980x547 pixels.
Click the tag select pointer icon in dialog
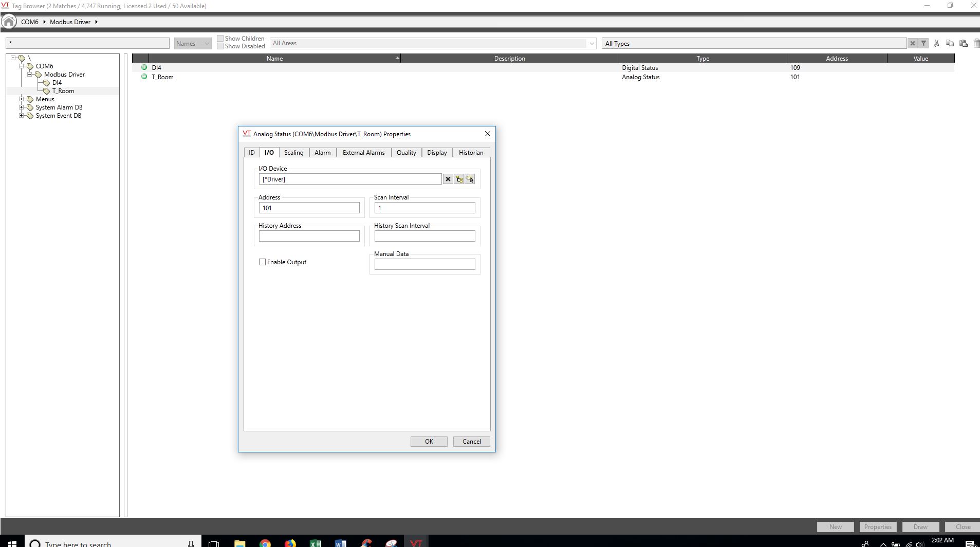(470, 179)
